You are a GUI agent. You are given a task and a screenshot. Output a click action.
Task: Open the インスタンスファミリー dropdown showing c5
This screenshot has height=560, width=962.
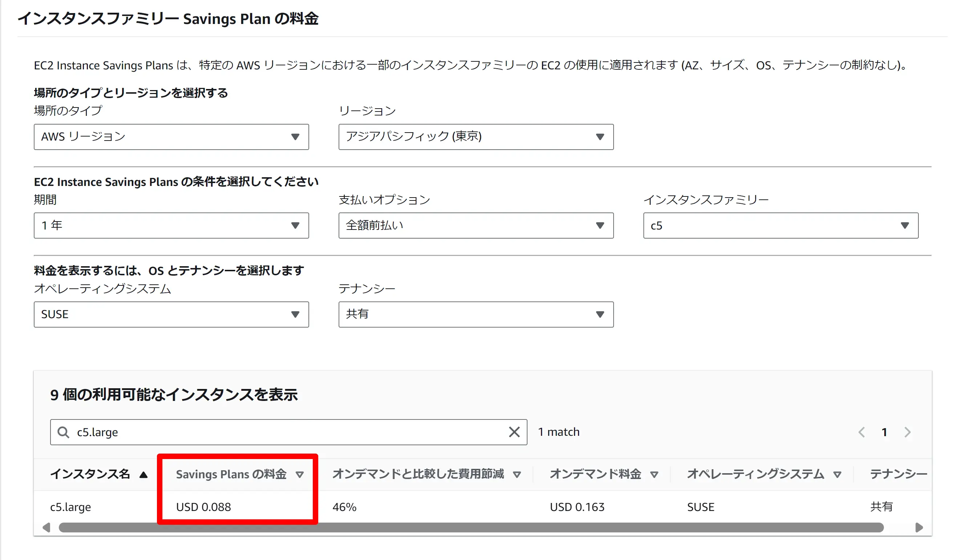point(781,226)
